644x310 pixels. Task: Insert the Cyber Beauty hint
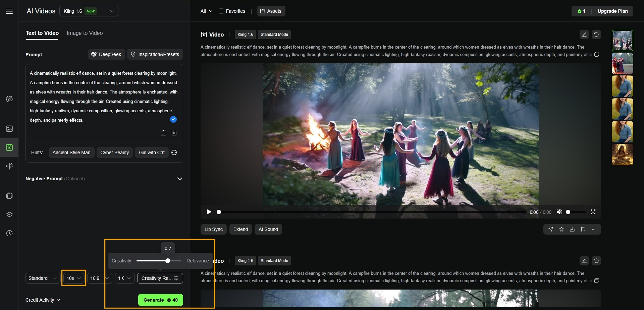pyautogui.click(x=115, y=152)
